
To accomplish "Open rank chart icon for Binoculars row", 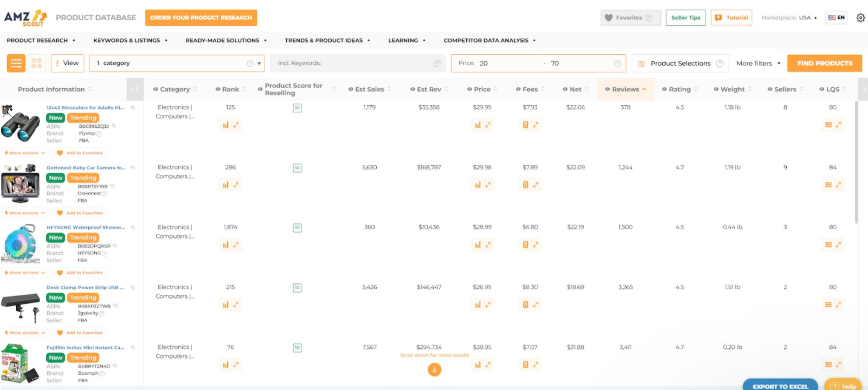I will (226, 125).
